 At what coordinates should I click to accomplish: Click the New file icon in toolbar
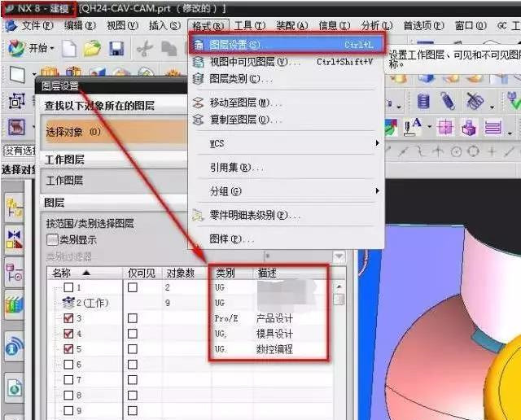click(x=69, y=49)
